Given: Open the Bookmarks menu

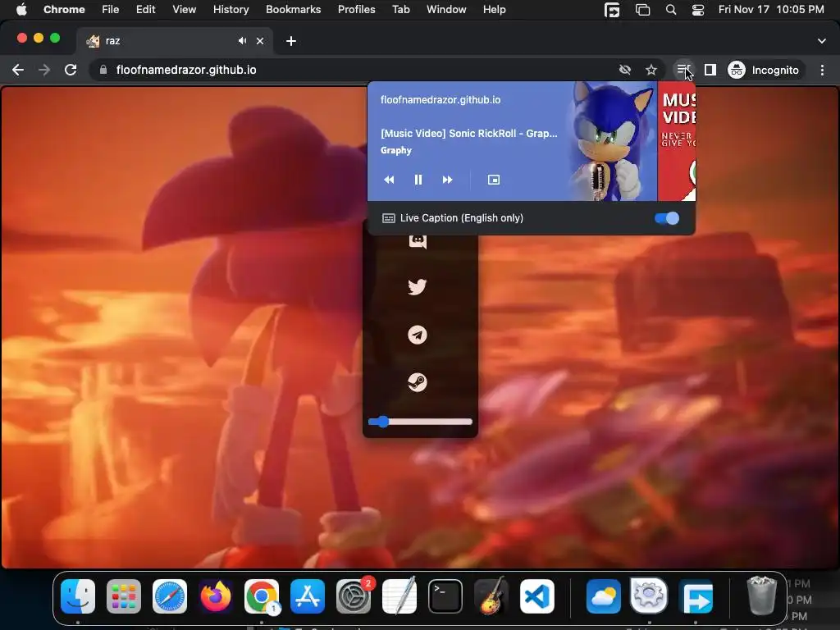Looking at the screenshot, I should [x=293, y=9].
